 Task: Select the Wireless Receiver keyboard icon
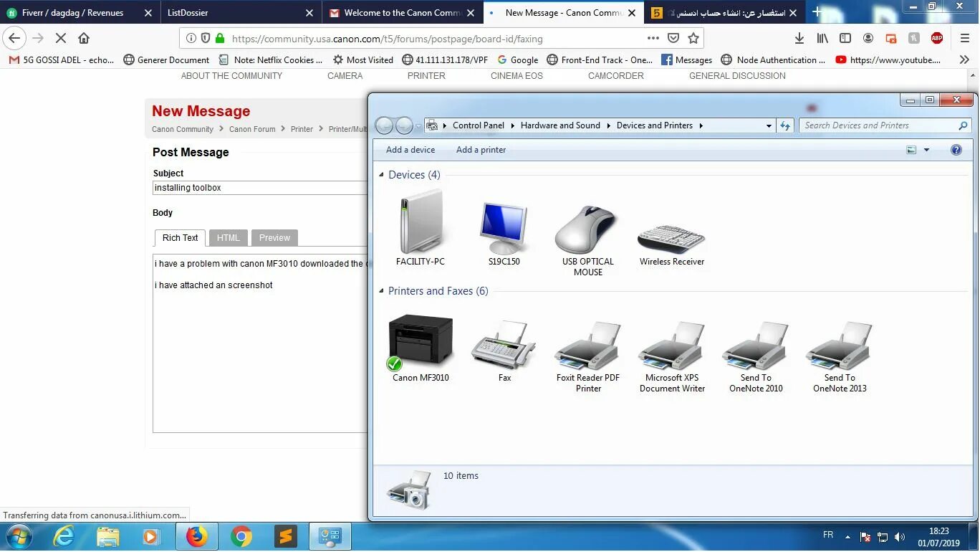click(x=672, y=239)
